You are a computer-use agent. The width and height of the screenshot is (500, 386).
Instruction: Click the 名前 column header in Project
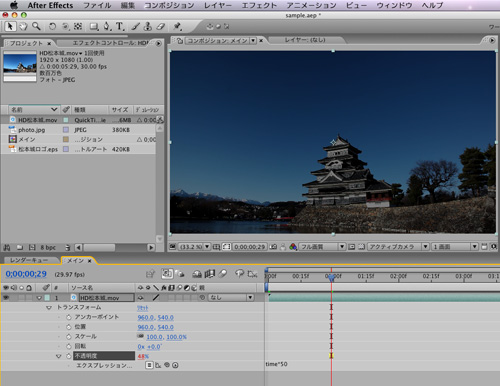coord(33,109)
